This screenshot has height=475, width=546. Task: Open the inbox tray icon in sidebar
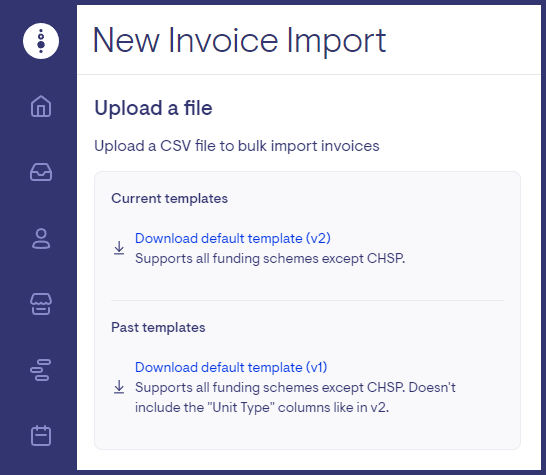click(41, 172)
